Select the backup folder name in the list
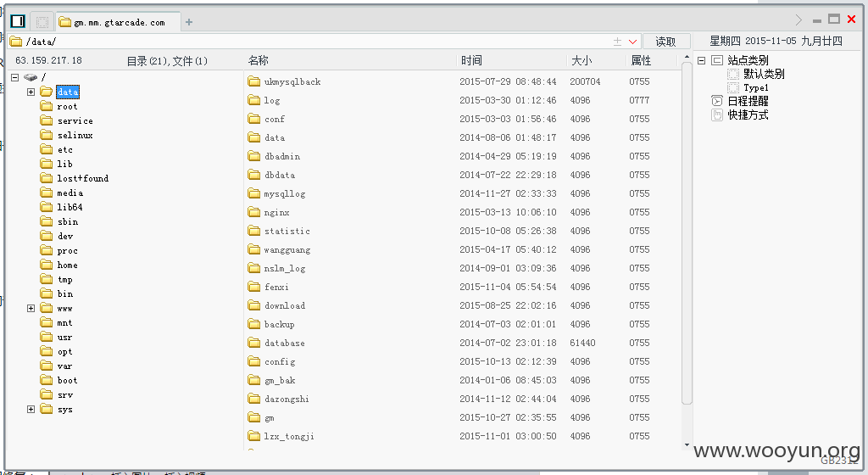This screenshot has height=475, width=868. pyautogui.click(x=280, y=324)
